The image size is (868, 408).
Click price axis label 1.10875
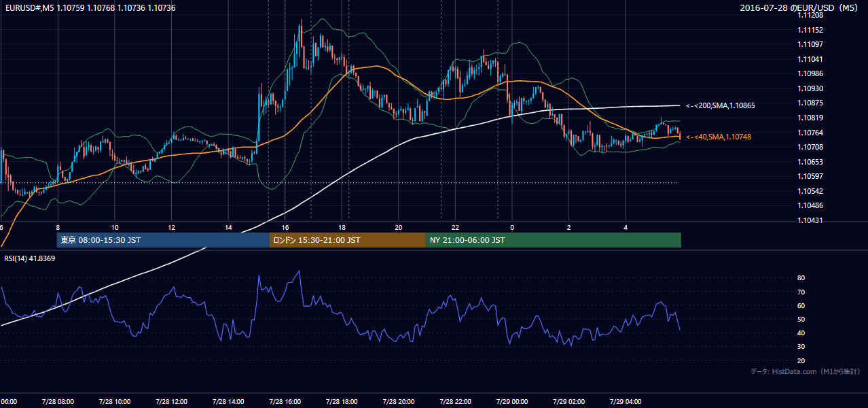click(810, 103)
